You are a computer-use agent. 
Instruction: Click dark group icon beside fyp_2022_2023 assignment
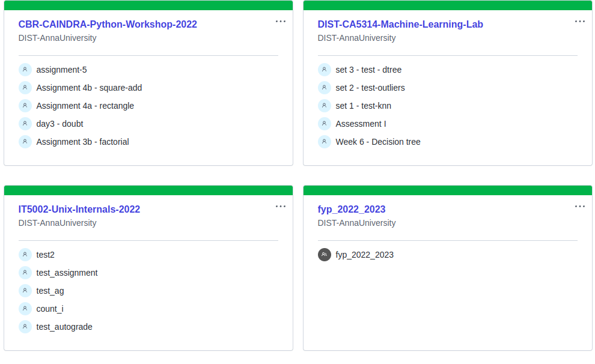[325, 255]
